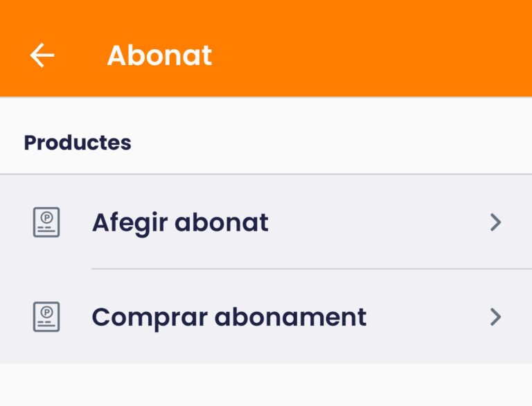The image size is (532, 406).
Task: Tap the back arrow in the header
Action: click(x=42, y=55)
